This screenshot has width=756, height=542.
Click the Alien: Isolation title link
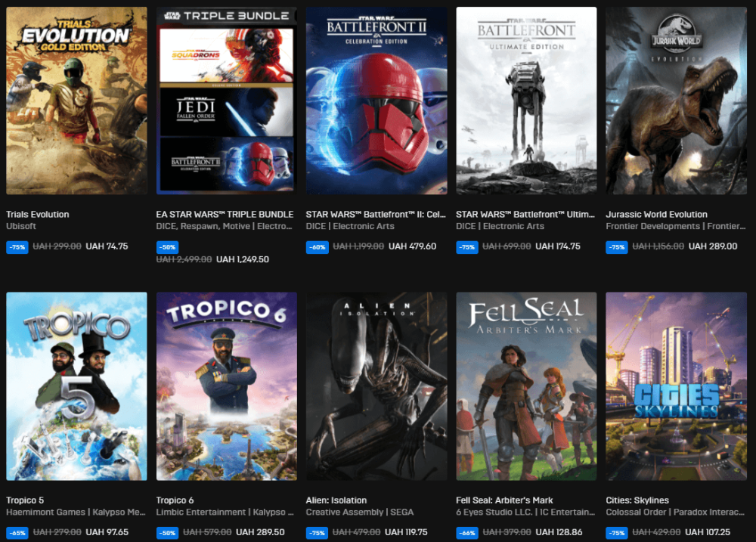click(336, 500)
